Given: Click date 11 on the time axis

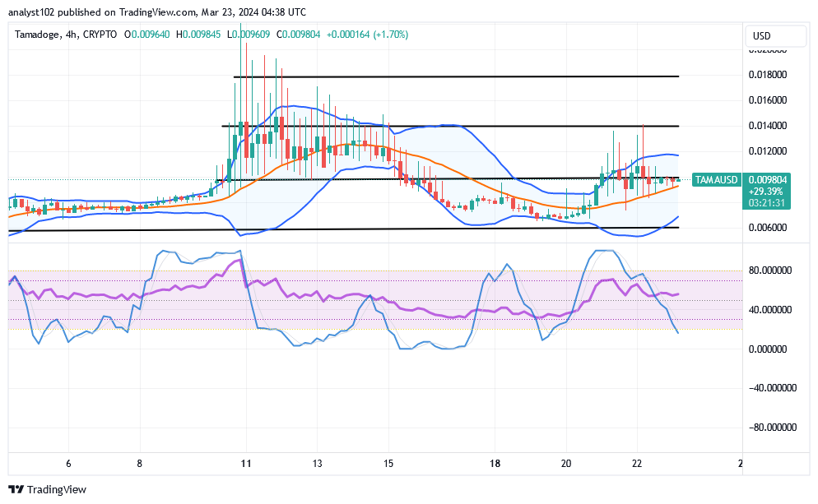Looking at the screenshot, I should 246,464.
